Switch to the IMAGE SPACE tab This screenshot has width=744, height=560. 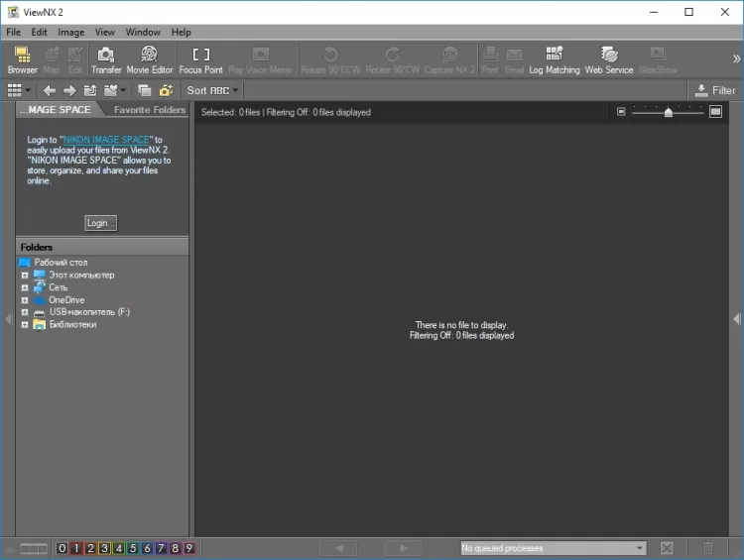pyautogui.click(x=57, y=110)
